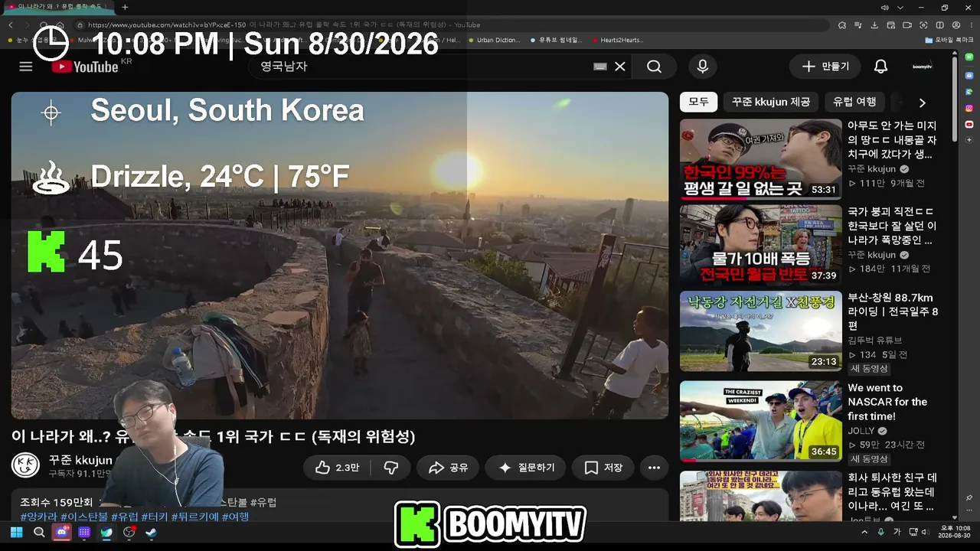
Task: Open the 아무도 안 가는 미지의 땅 video title
Action: (892, 139)
